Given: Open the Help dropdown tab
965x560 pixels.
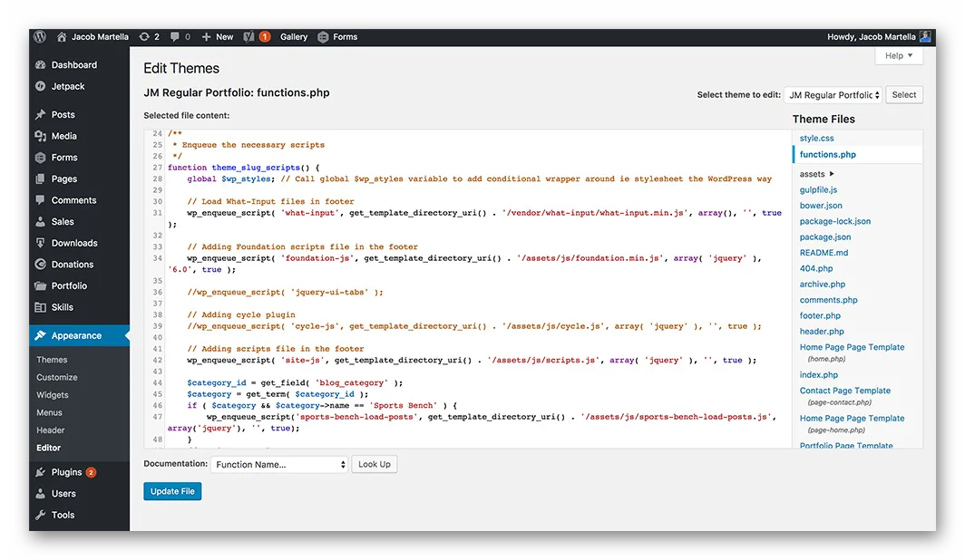Looking at the screenshot, I should pos(899,55).
